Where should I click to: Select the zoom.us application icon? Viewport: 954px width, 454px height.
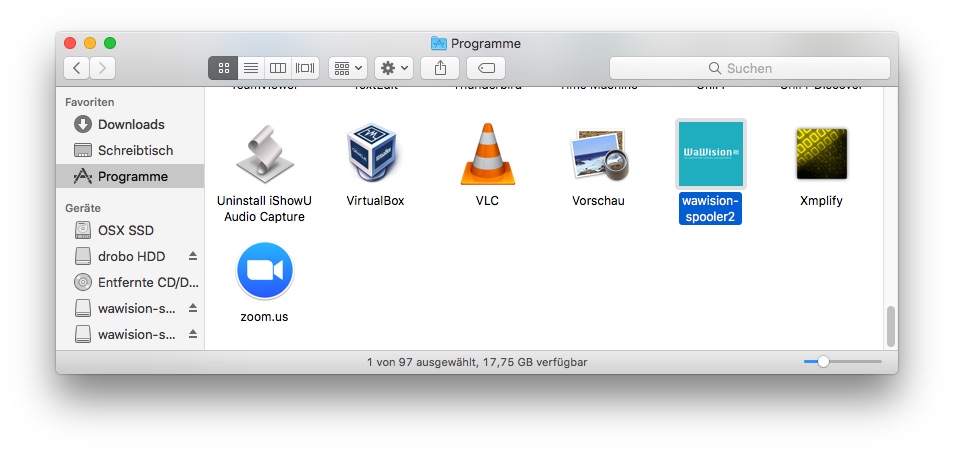(264, 271)
